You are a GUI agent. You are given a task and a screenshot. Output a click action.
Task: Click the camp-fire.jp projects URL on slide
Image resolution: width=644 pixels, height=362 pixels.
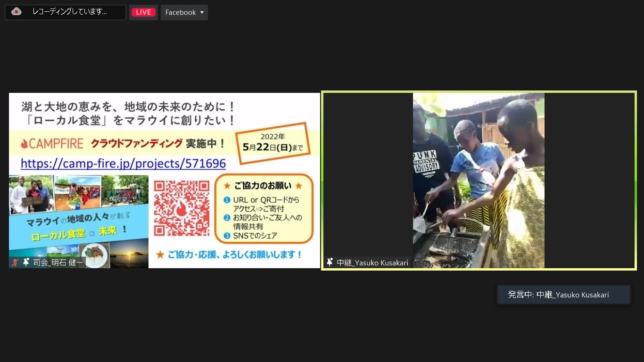(123, 164)
